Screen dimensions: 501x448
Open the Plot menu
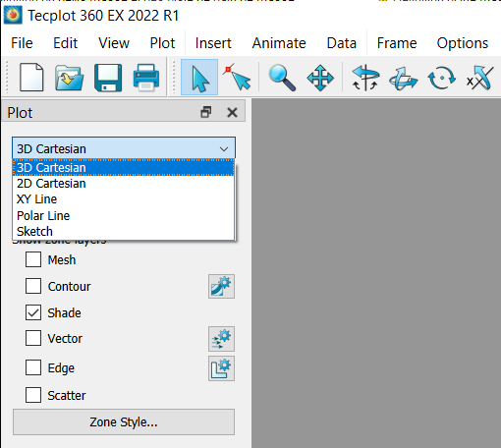pos(162,43)
